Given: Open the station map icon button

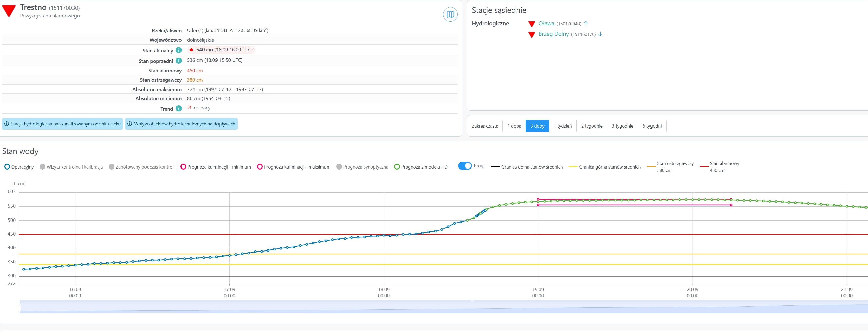Looking at the screenshot, I should 450,15.
